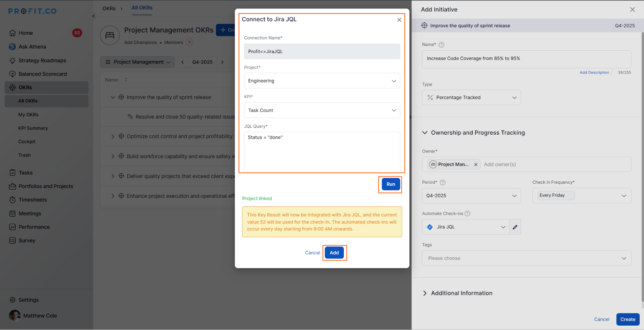Edit the Connection Name field
This screenshot has height=330, width=644.
(x=322, y=51)
